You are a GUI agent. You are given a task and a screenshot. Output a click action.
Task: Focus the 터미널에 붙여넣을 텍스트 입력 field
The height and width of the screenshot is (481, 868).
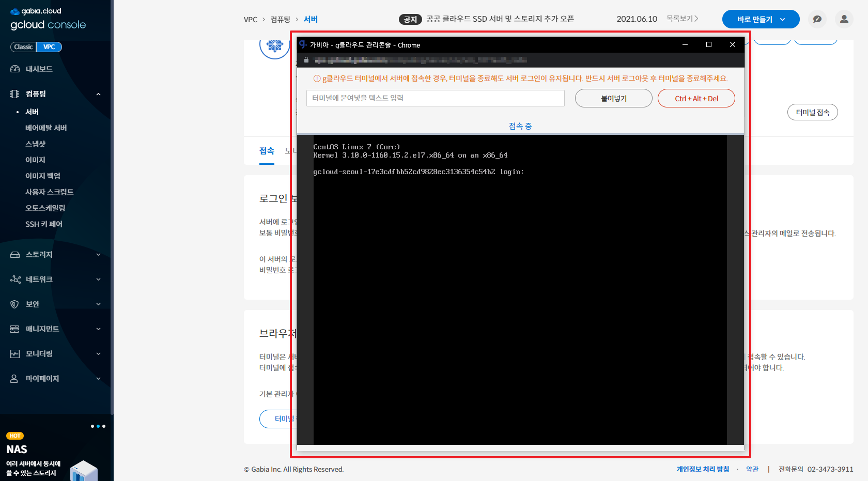point(436,98)
